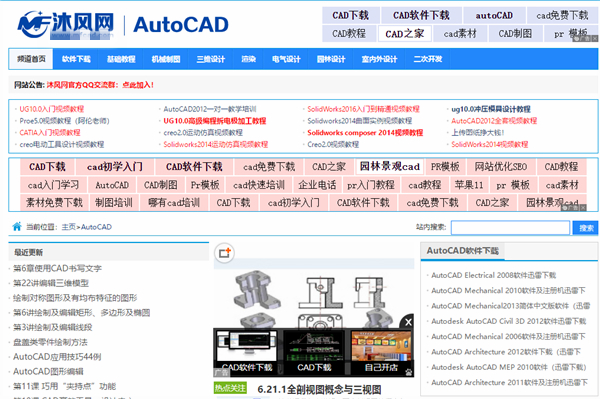Click the home icon beside the breadcrumb

[x=17, y=226]
